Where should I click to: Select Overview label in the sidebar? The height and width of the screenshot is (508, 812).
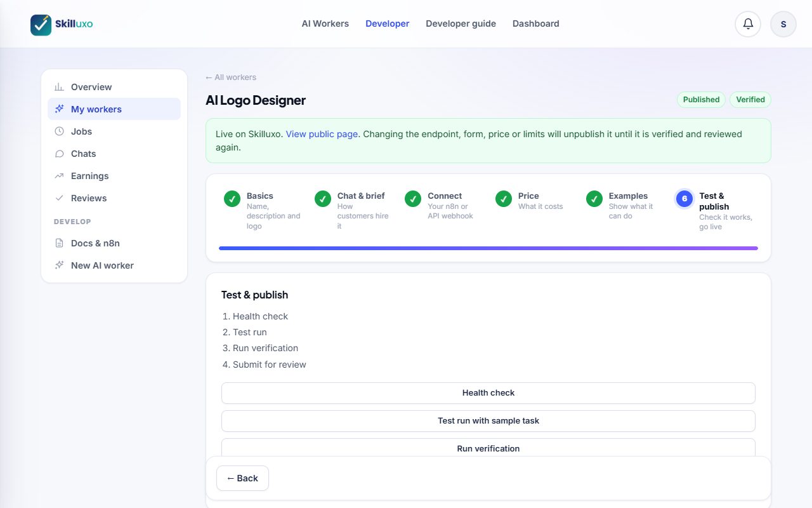(91, 87)
